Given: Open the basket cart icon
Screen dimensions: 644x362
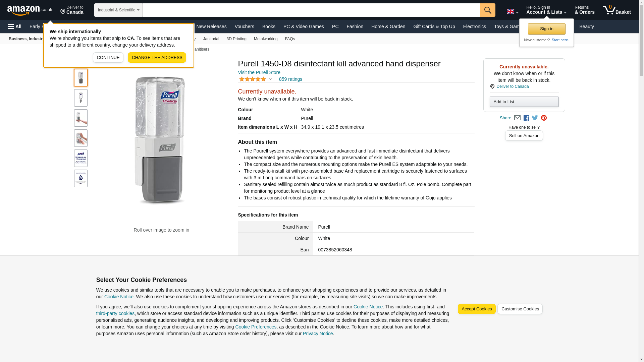Looking at the screenshot, I should click(616, 10).
